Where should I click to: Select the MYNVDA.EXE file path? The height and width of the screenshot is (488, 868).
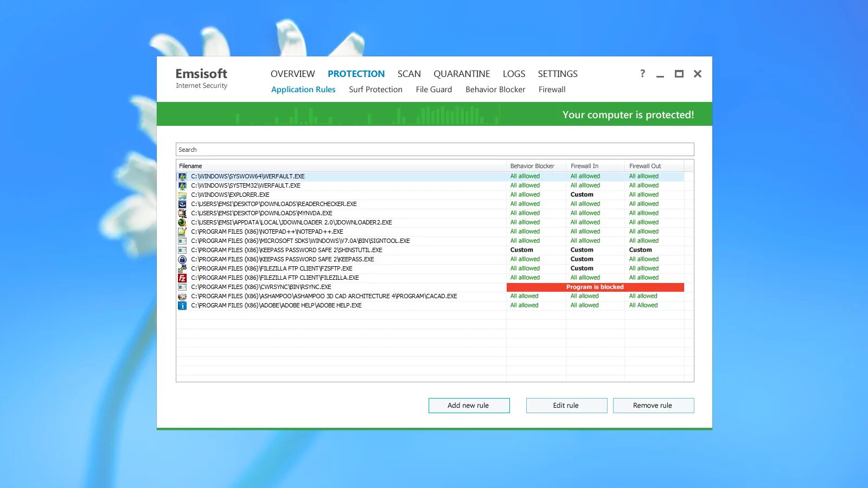[x=261, y=213]
